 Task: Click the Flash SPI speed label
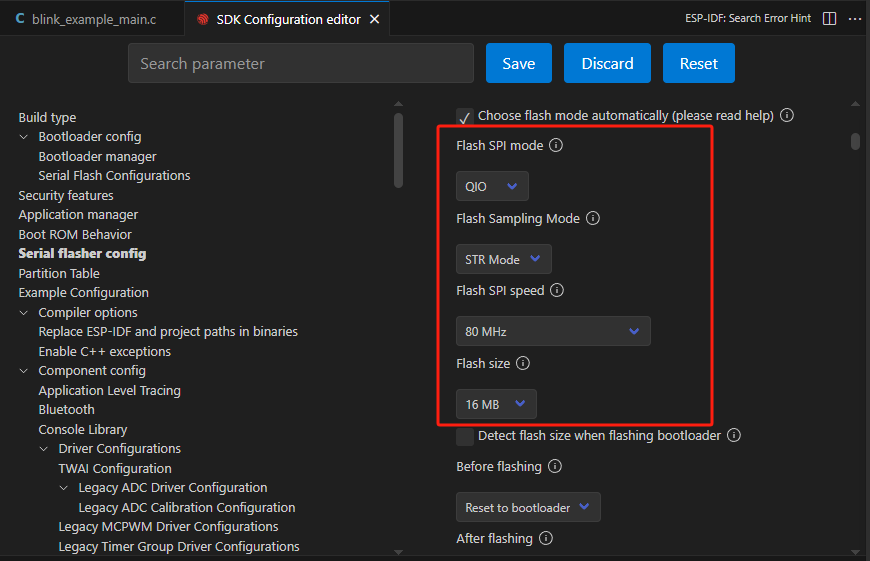pyautogui.click(x=500, y=291)
